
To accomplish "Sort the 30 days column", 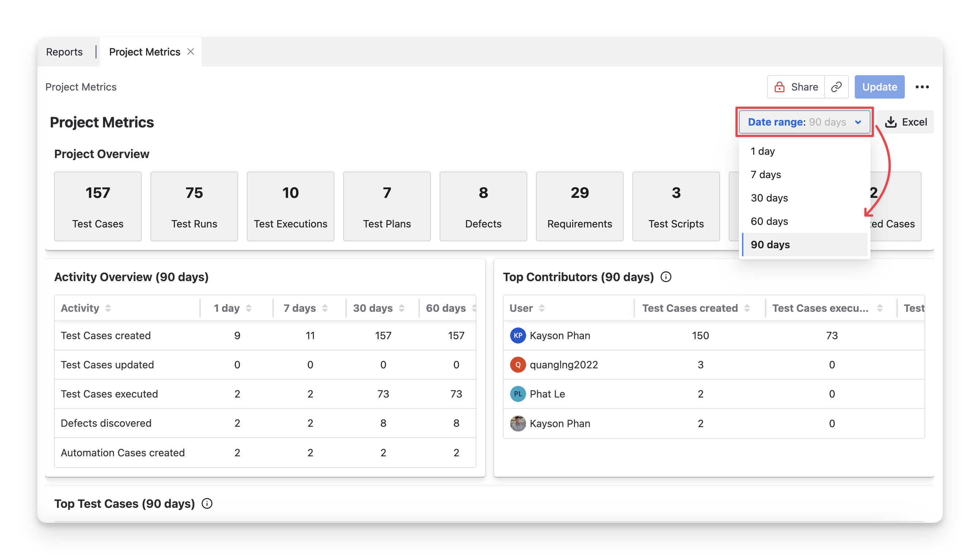I will pos(402,308).
